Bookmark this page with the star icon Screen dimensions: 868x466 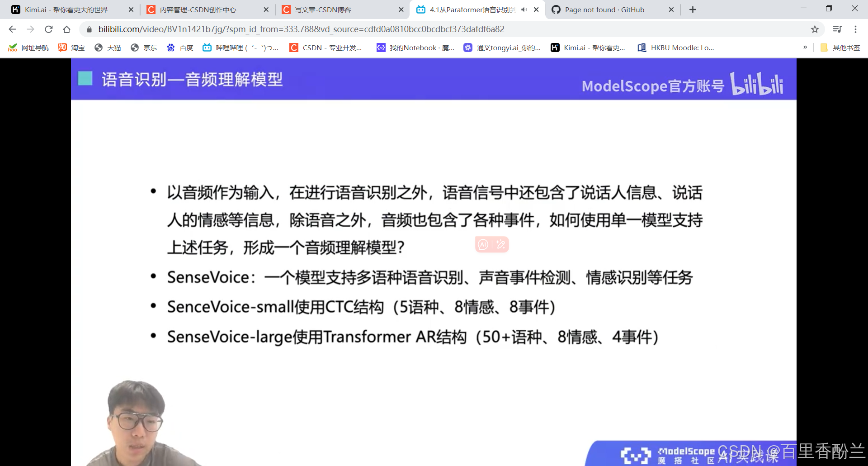click(815, 29)
